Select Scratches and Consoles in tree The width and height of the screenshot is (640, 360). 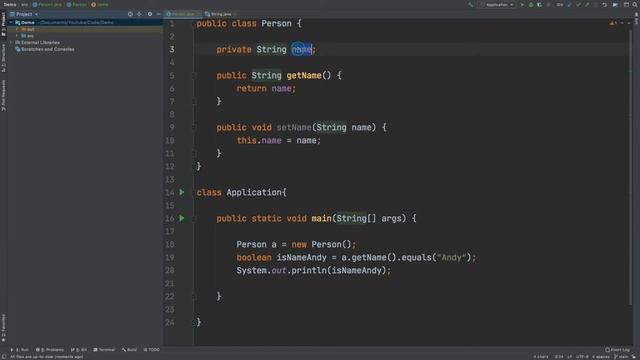[45, 49]
